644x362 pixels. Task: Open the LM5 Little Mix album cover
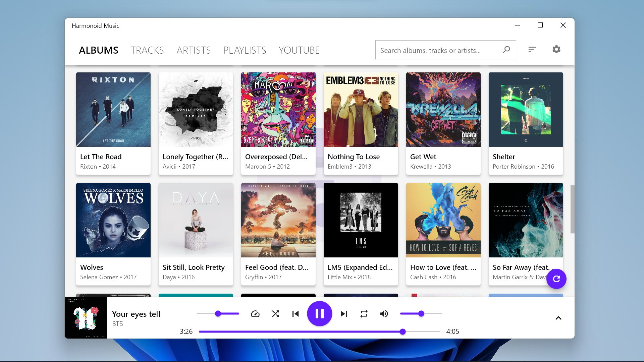pos(361,220)
